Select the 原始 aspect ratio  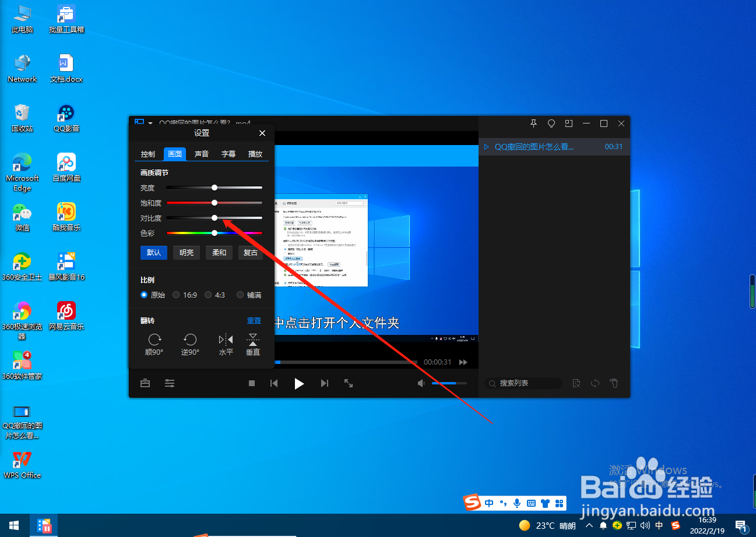pyautogui.click(x=153, y=295)
